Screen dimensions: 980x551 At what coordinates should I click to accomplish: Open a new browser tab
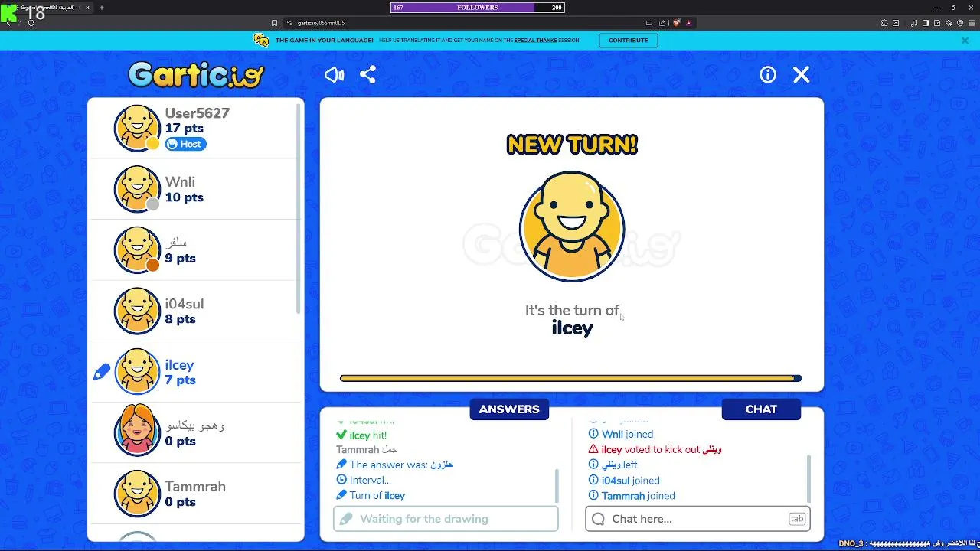(x=102, y=8)
